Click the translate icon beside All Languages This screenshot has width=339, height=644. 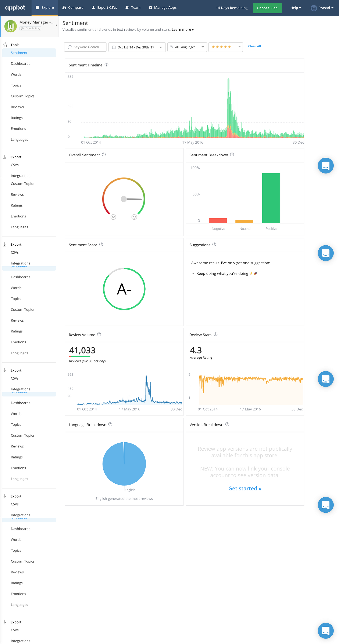click(172, 47)
